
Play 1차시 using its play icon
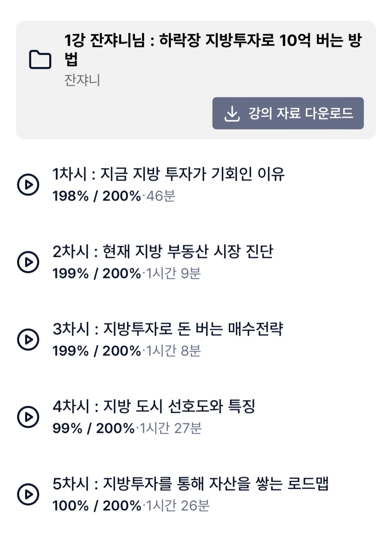[28, 184]
